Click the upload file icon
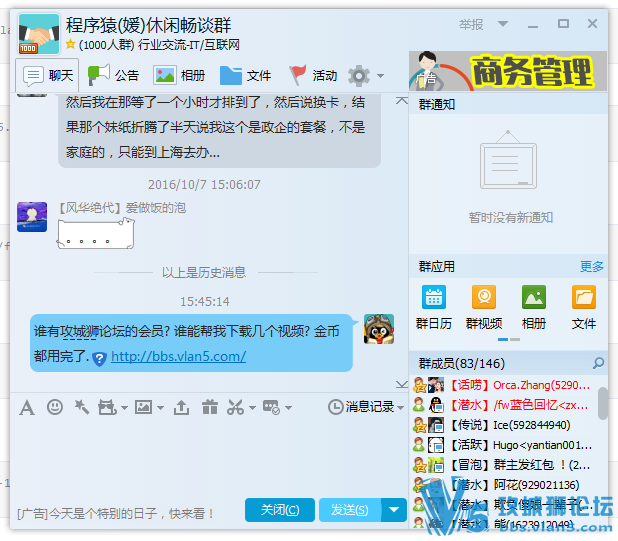Viewport: 618px width, 541px height. coord(181,407)
